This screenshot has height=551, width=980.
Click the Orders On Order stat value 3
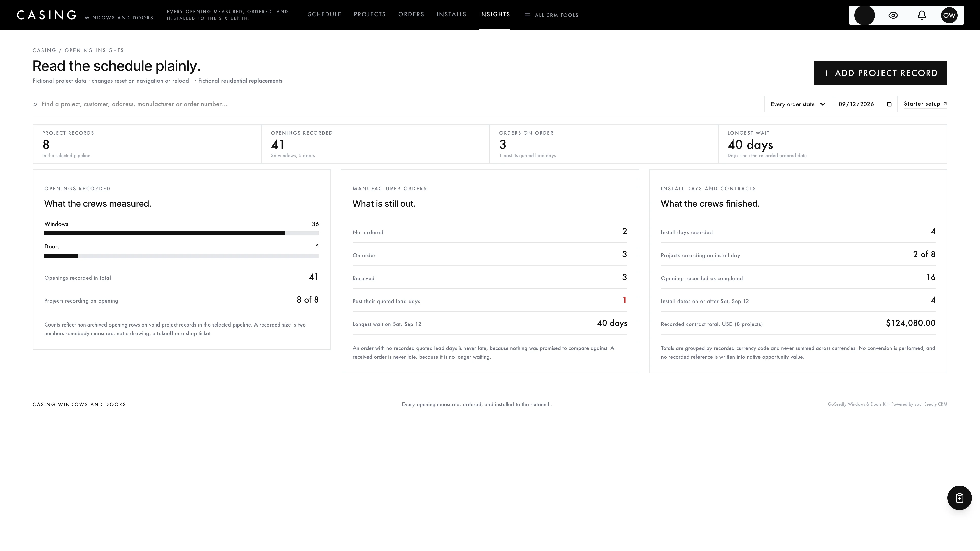502,145
